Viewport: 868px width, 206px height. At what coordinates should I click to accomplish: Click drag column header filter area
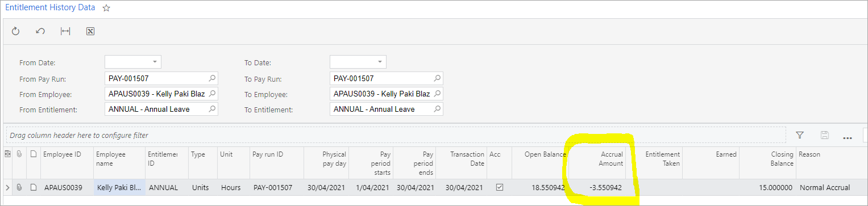tap(396, 135)
